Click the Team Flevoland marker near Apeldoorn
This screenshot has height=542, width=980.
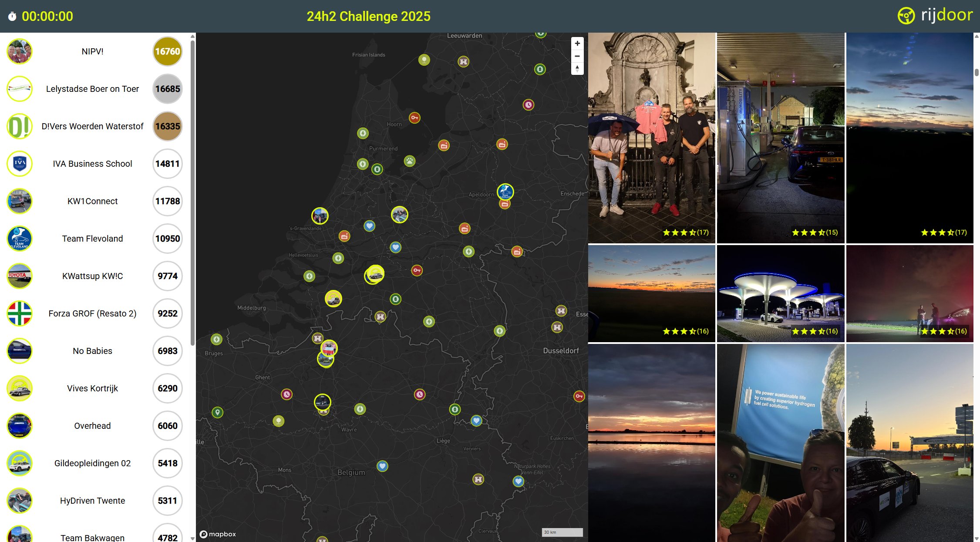coord(505,192)
